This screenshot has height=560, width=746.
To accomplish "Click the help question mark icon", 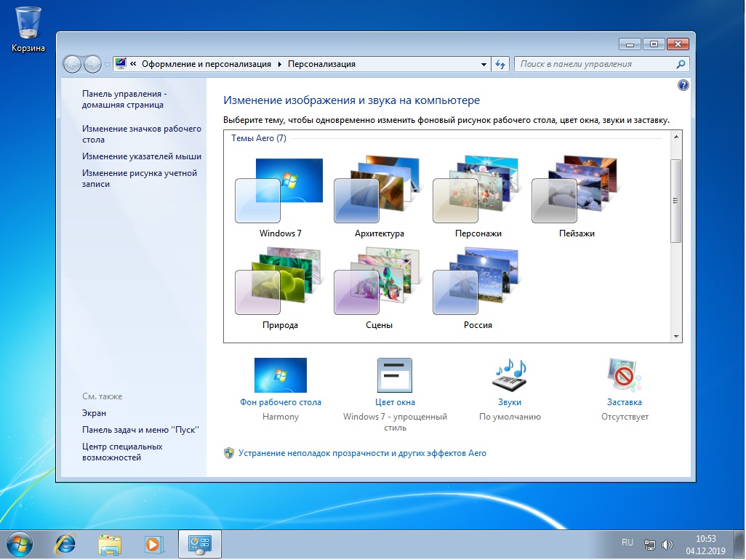I will [683, 85].
